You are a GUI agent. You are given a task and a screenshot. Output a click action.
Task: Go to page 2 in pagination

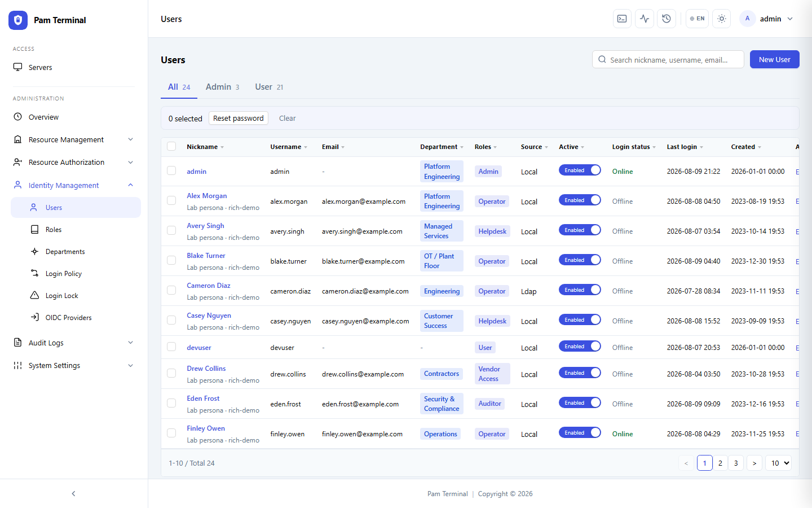pos(720,463)
